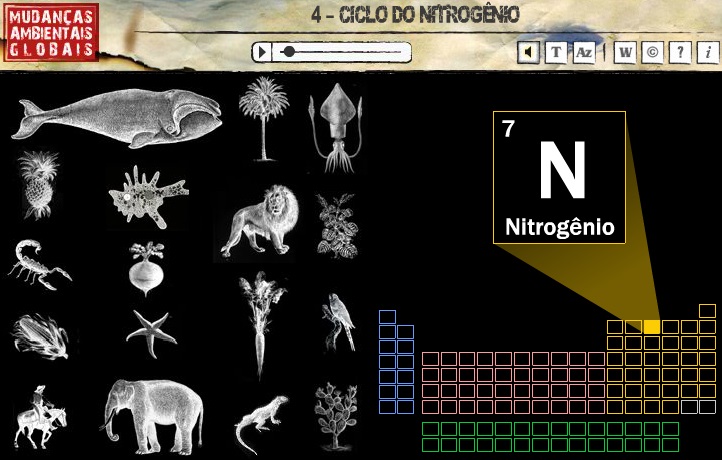Image resolution: width=722 pixels, height=460 pixels.
Task: Open the text transcript T icon
Action: (556, 52)
